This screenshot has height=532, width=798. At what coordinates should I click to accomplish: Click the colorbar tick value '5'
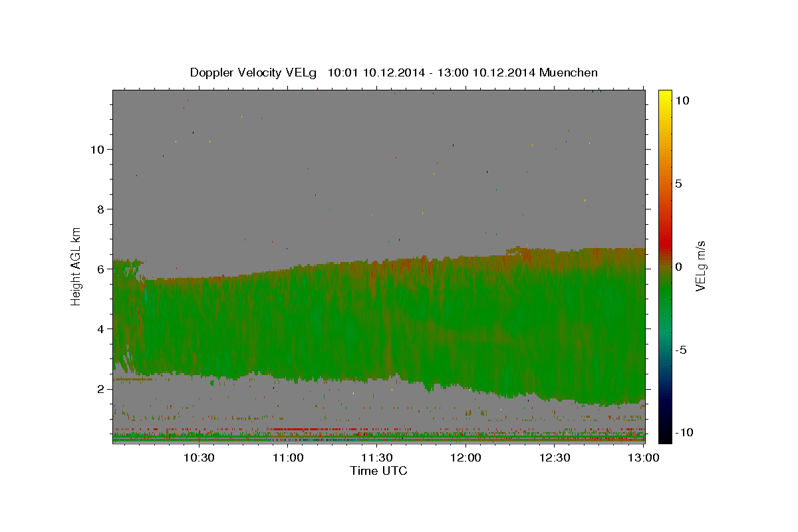678,184
